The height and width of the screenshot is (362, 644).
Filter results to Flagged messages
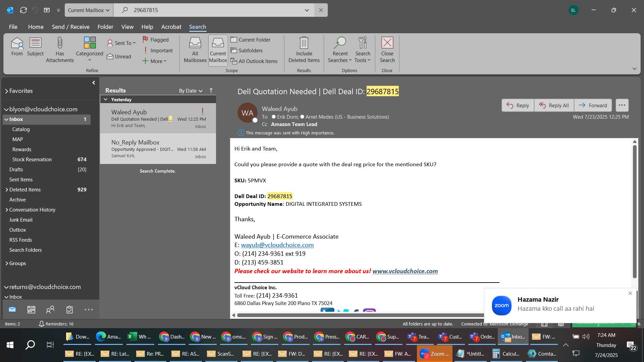156,40
